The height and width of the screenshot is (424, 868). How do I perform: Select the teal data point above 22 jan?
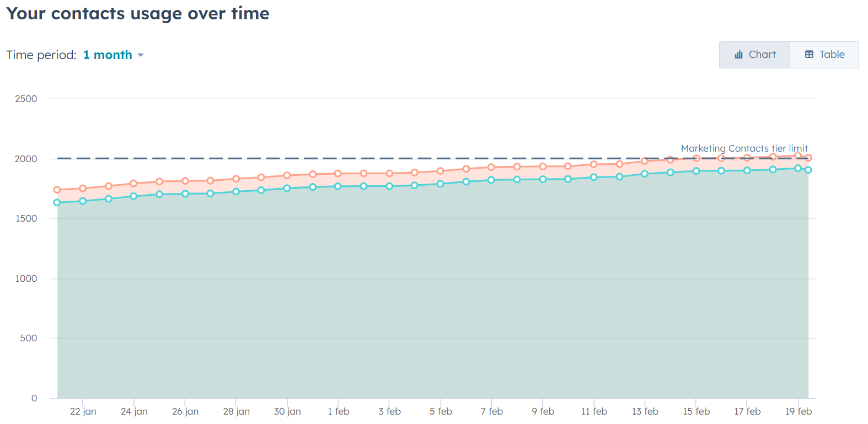[83, 201]
